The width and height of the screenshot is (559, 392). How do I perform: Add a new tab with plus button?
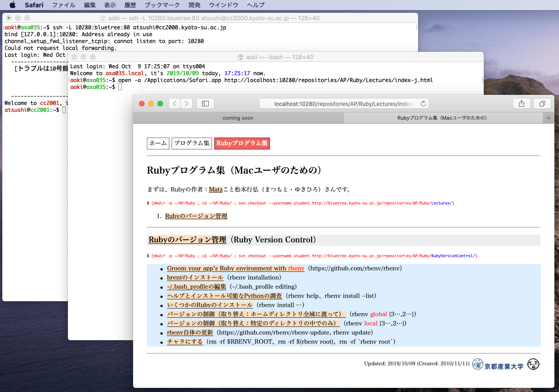[548, 118]
